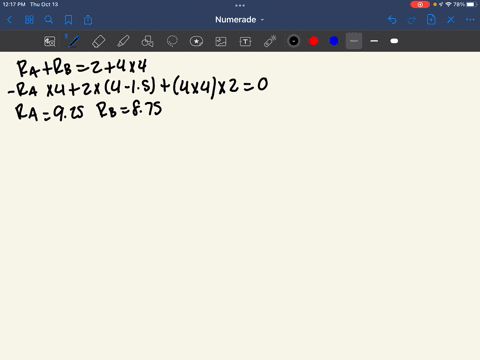
Task: Select the Lasso selection tool
Action: click(x=172, y=41)
